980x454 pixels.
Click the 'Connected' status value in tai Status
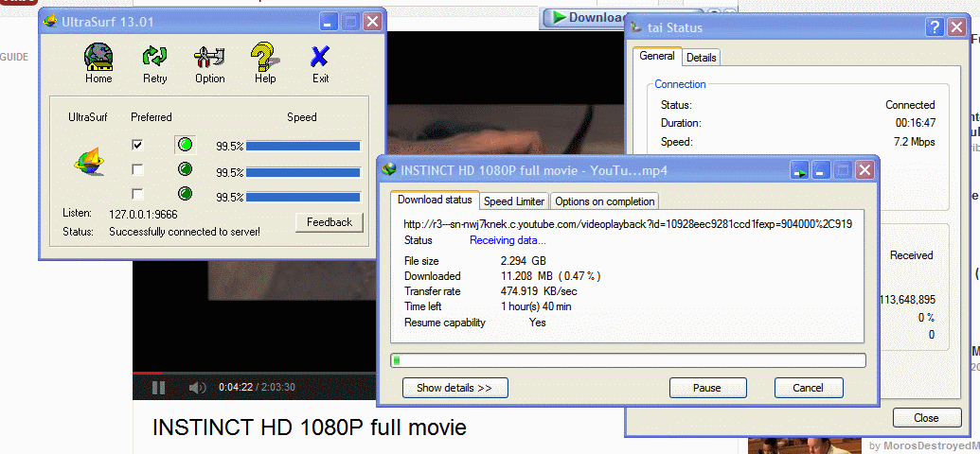click(x=910, y=105)
